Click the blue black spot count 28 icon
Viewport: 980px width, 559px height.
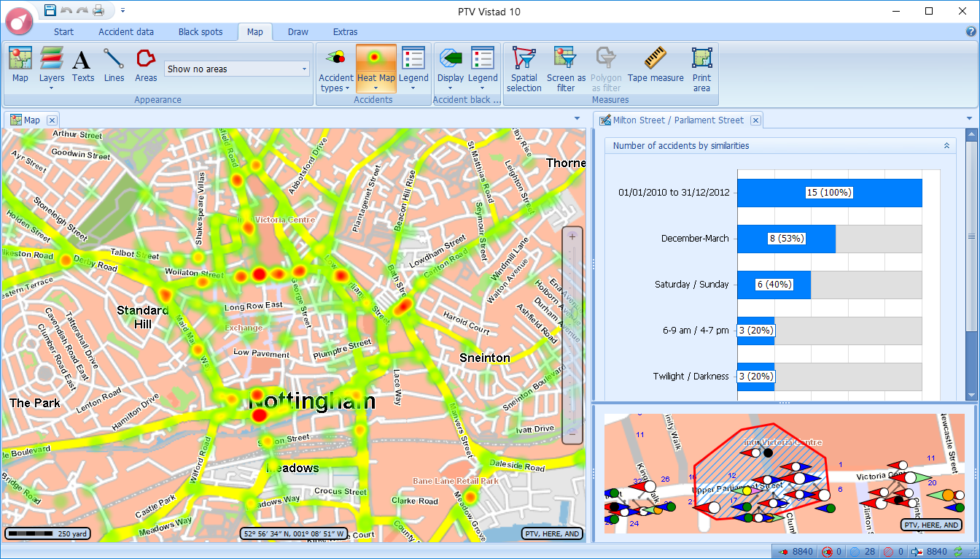click(x=855, y=552)
